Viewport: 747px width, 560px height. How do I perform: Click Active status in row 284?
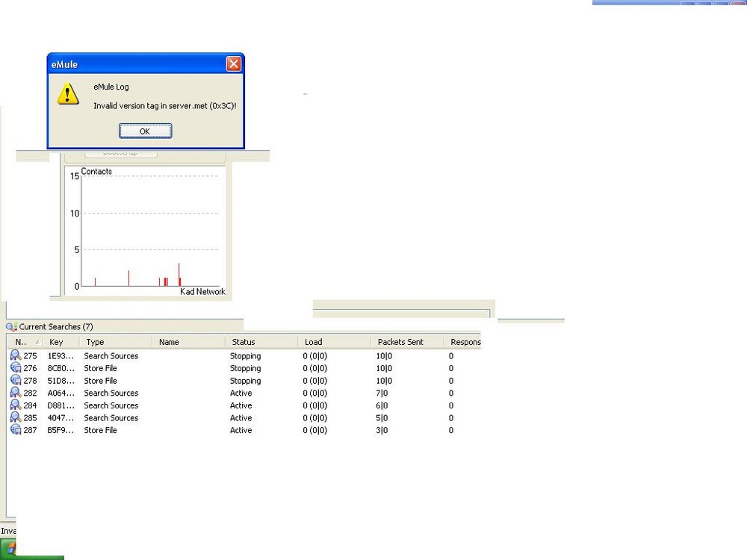point(241,405)
